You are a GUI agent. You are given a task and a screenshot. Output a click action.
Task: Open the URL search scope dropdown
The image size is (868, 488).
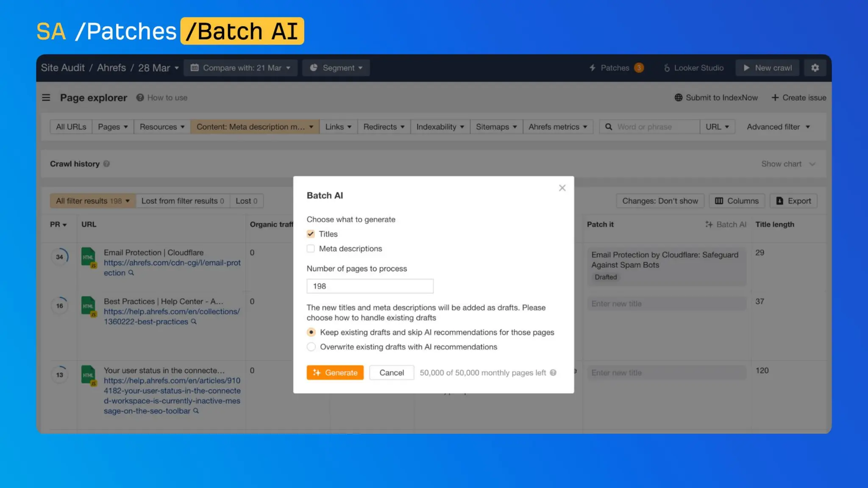coord(717,127)
